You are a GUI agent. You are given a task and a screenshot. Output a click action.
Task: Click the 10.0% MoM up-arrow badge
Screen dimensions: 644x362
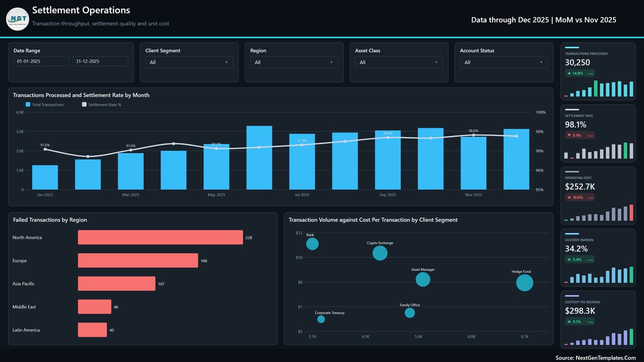580,197
